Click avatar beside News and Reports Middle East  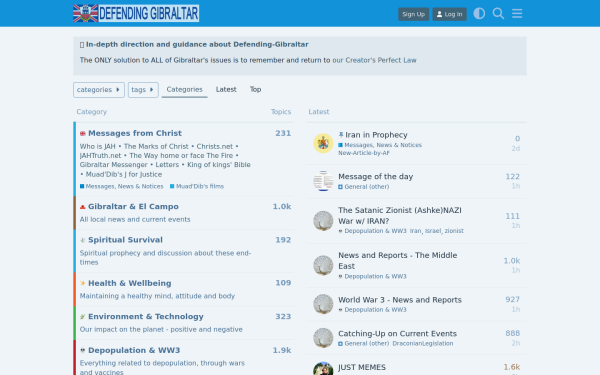point(323,265)
